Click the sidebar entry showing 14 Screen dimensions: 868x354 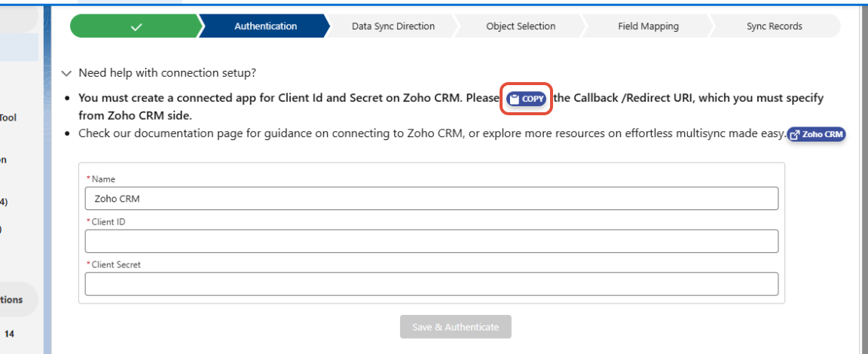9,332
